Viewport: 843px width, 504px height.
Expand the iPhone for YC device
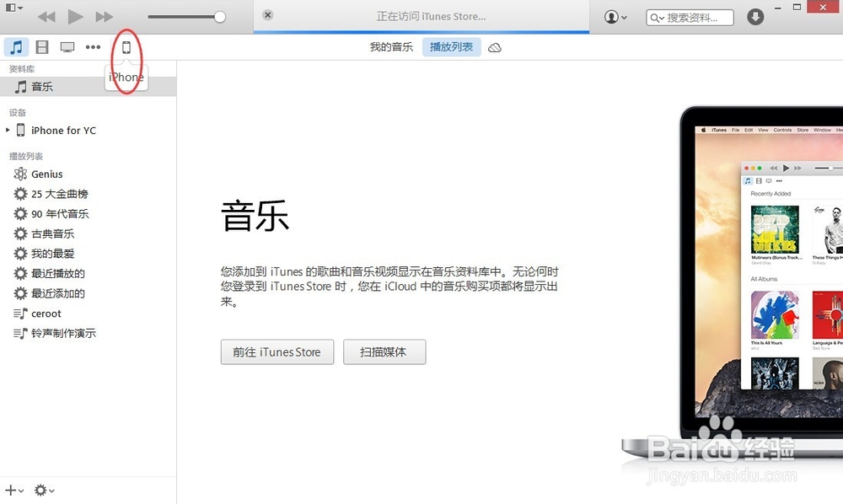8,130
